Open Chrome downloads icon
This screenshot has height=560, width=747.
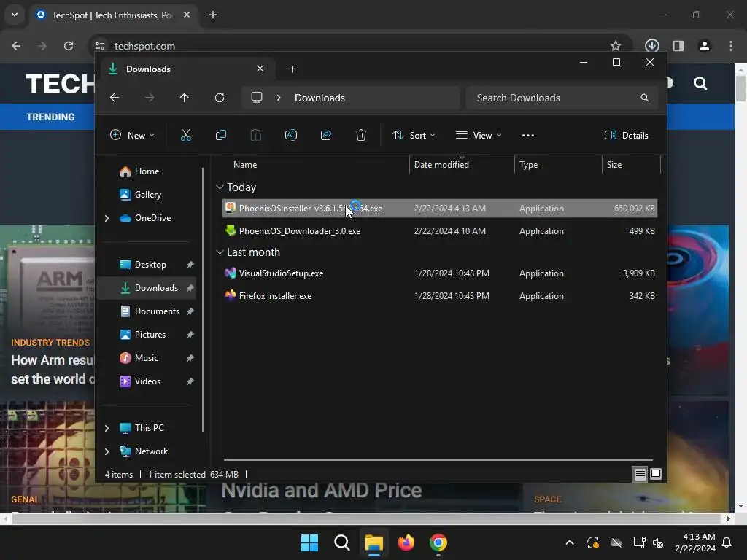pyautogui.click(x=652, y=46)
